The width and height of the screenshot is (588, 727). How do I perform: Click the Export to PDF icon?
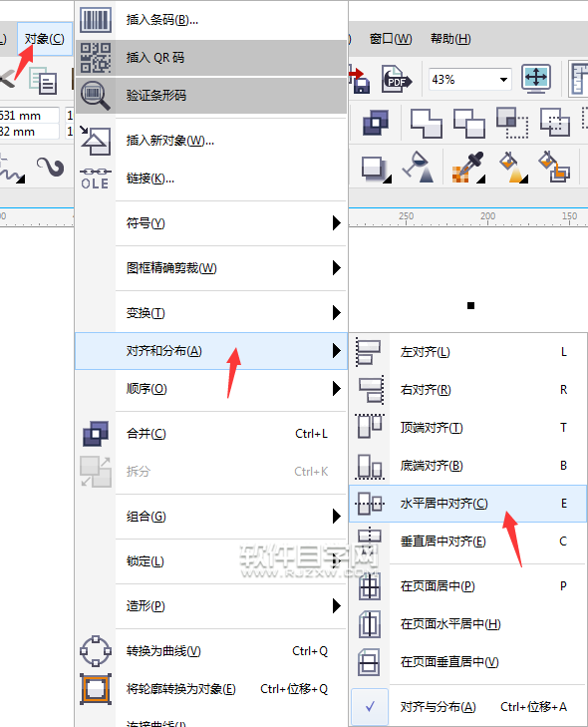click(396, 79)
